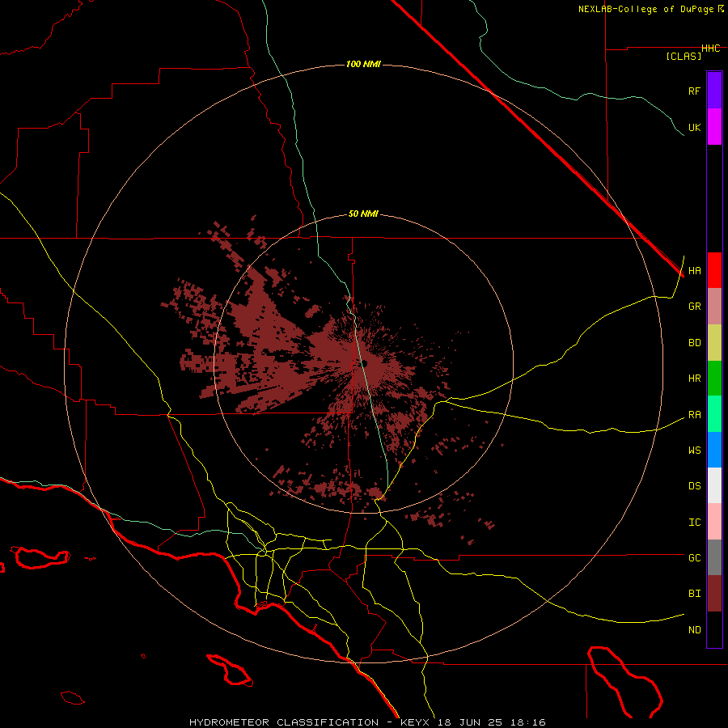Click the BI legend label
The image size is (728, 728).
tap(694, 594)
